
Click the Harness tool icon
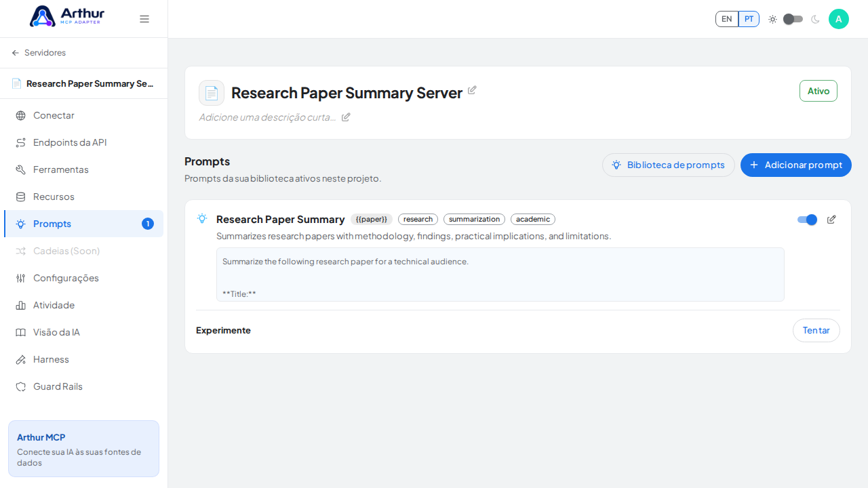point(21,359)
